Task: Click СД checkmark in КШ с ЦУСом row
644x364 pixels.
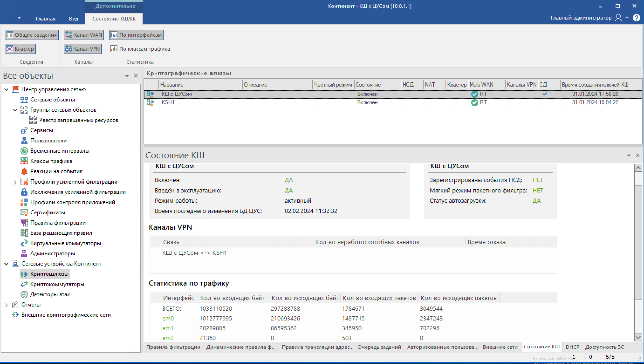Action: tap(545, 94)
